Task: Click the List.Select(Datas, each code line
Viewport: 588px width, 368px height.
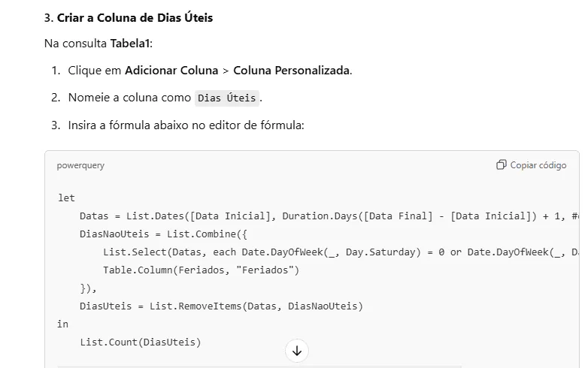Action: 341,252
